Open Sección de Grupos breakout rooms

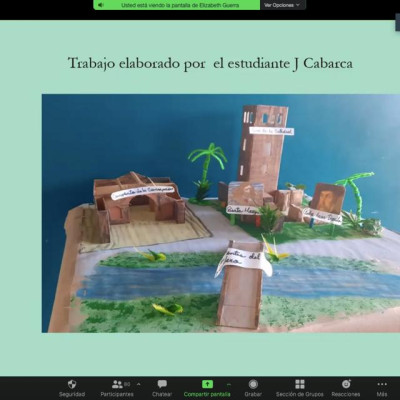[300, 384]
